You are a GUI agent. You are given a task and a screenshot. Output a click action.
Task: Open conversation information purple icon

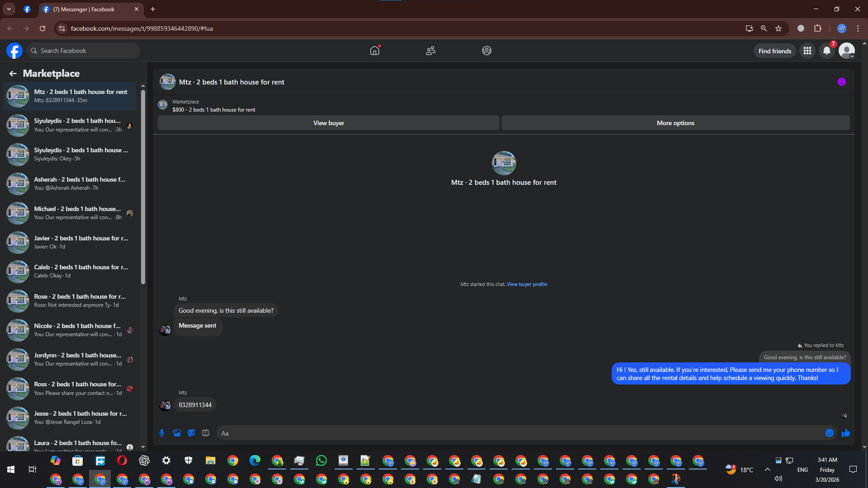pos(841,82)
